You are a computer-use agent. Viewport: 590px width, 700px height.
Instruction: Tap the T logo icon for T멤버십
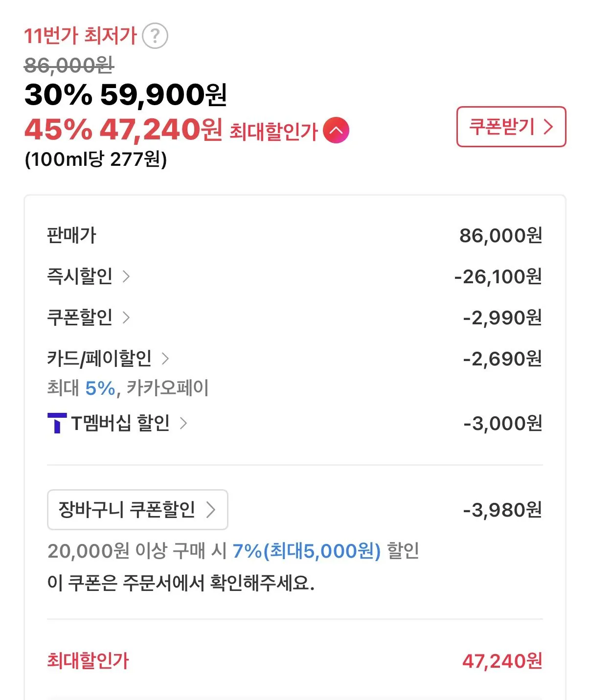(x=57, y=423)
